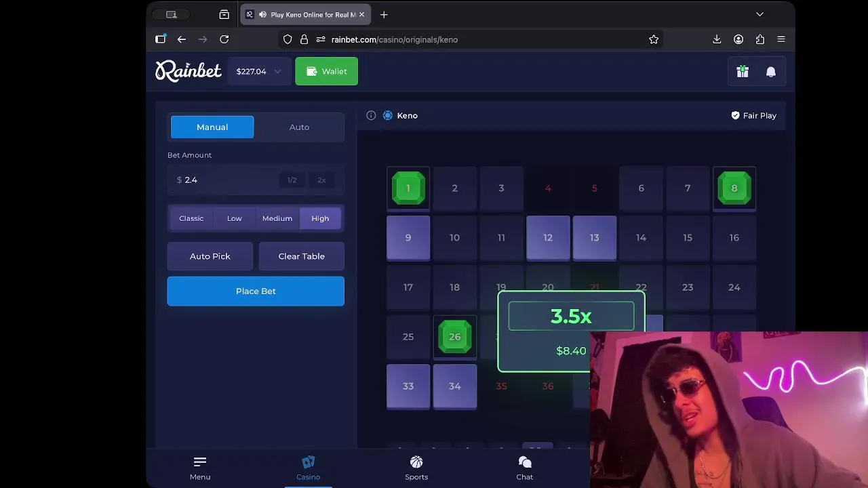868x488 pixels.
Task: Close the Play Keno Online tab
Action: (361, 14)
